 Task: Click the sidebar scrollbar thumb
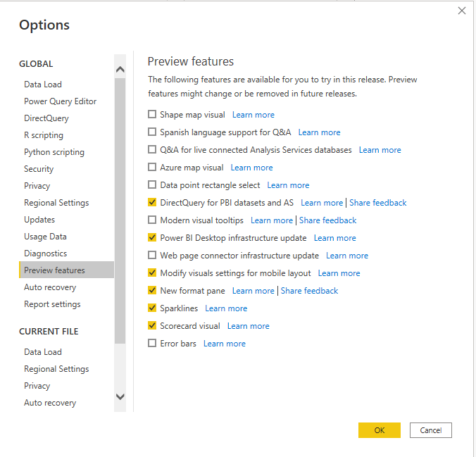(120, 211)
